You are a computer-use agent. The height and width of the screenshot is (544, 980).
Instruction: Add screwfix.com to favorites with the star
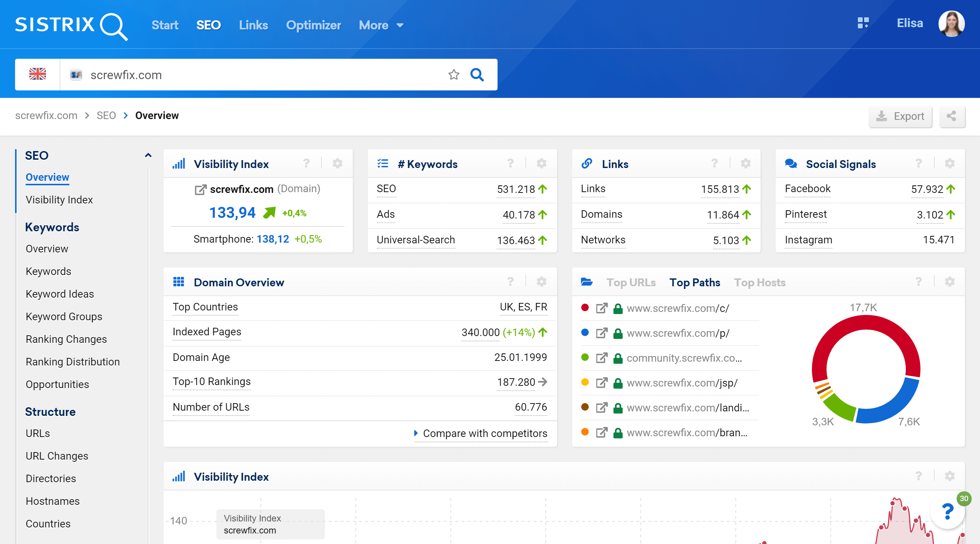453,75
